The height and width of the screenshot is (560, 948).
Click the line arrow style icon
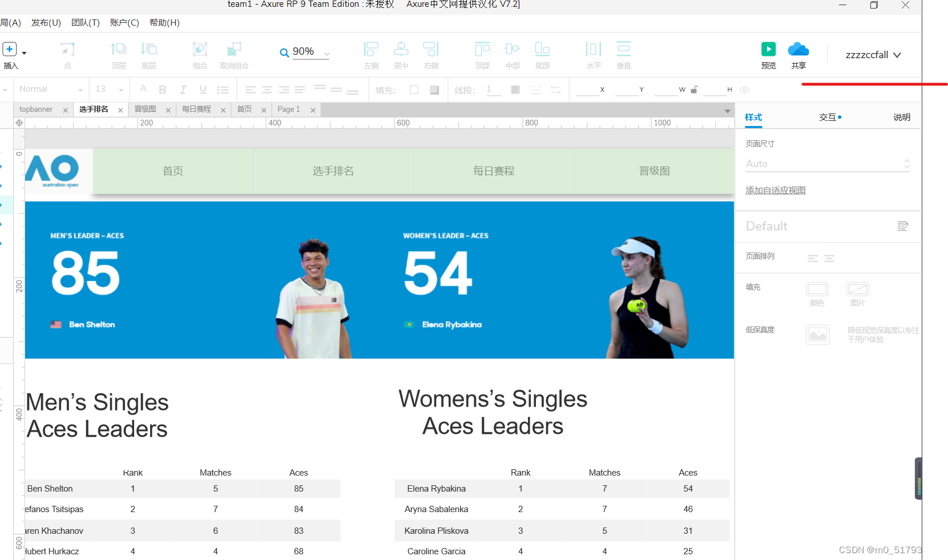pyautogui.click(x=555, y=90)
